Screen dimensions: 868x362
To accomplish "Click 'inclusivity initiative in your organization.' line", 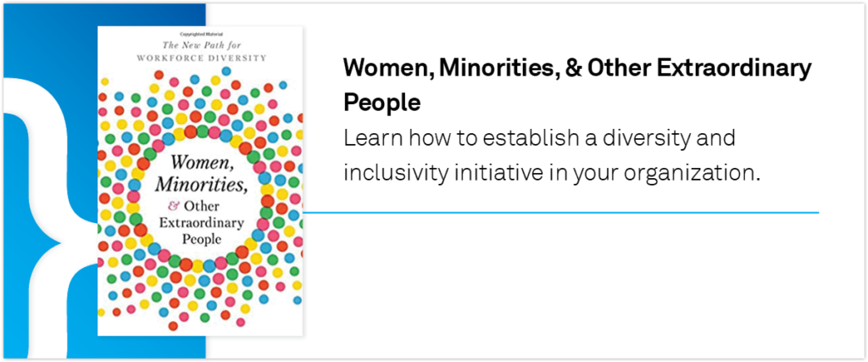I will point(549,172).
